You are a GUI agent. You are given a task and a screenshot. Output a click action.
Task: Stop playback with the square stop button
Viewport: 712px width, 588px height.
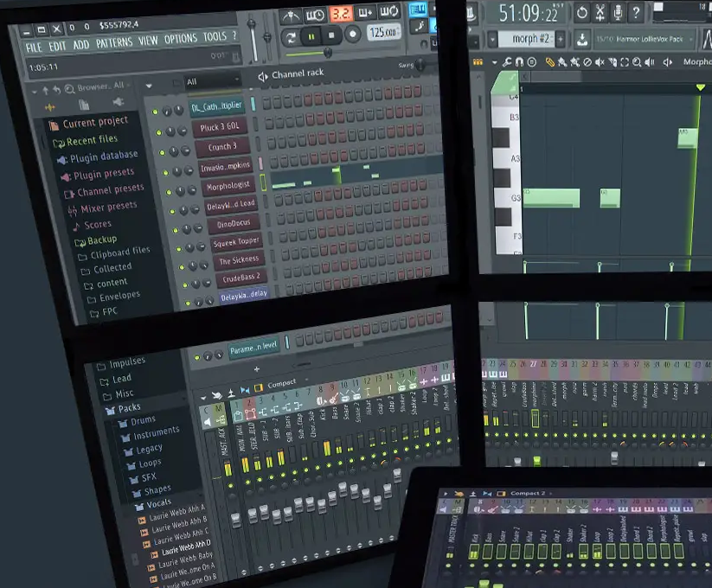(332, 35)
